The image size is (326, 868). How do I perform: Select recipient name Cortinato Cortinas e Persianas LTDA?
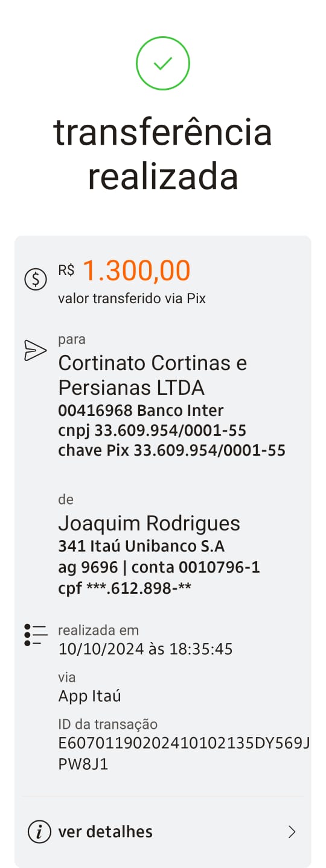click(x=153, y=375)
